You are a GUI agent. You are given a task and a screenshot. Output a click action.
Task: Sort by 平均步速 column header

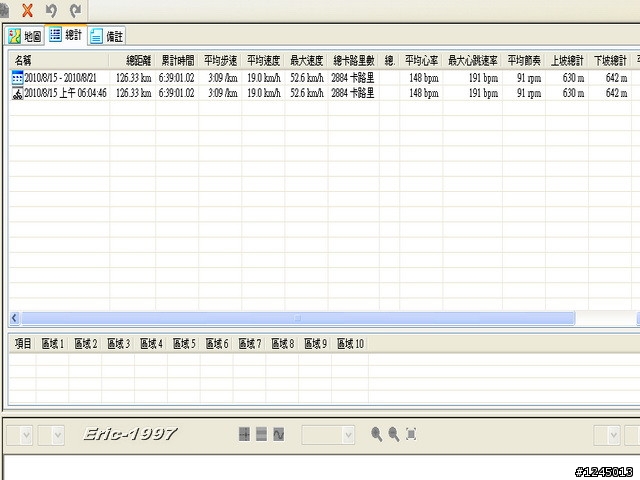click(220, 61)
